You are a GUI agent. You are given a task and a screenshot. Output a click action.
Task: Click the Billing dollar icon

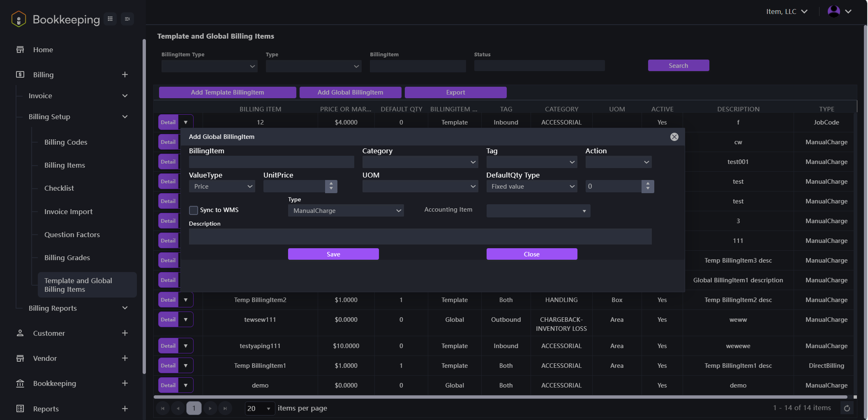click(20, 74)
